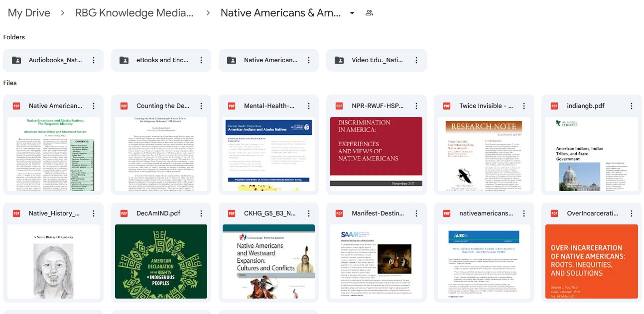The image size is (644, 314).
Task: Open more options for Audiobooks folder
Action: pos(94,60)
